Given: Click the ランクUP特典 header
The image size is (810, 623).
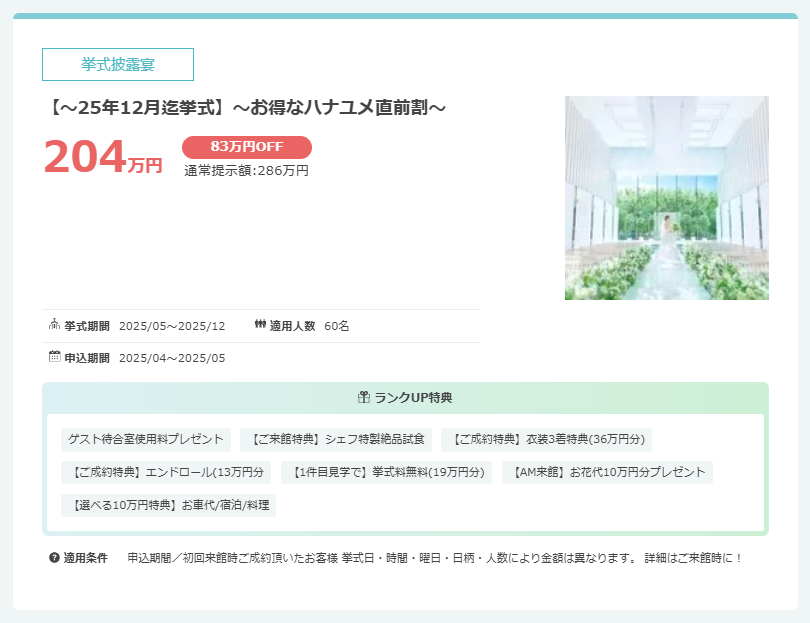Looking at the screenshot, I should point(406,397).
